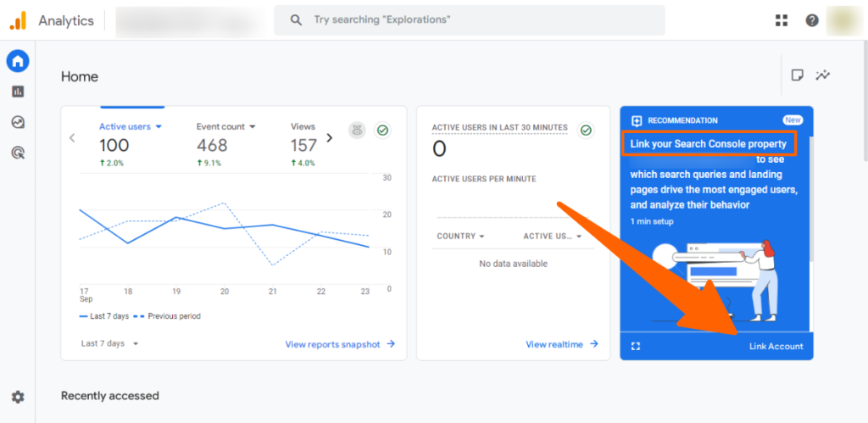Expand the recommendation card fullscreen
Image resolution: width=868 pixels, height=423 pixels.
pos(636,346)
